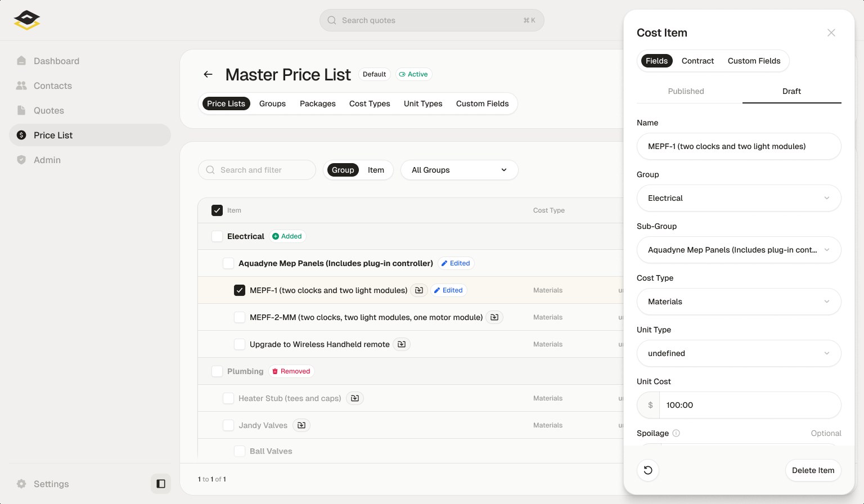Toggle the select-all Item header checkbox
864x504 pixels.
tap(217, 210)
